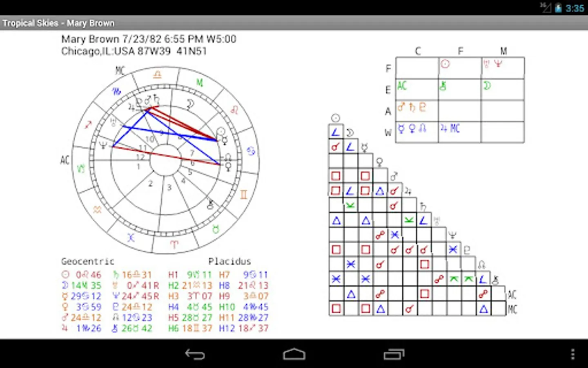Open the three-dot overflow menu
Screen dimensions: 588x368
(573, 354)
